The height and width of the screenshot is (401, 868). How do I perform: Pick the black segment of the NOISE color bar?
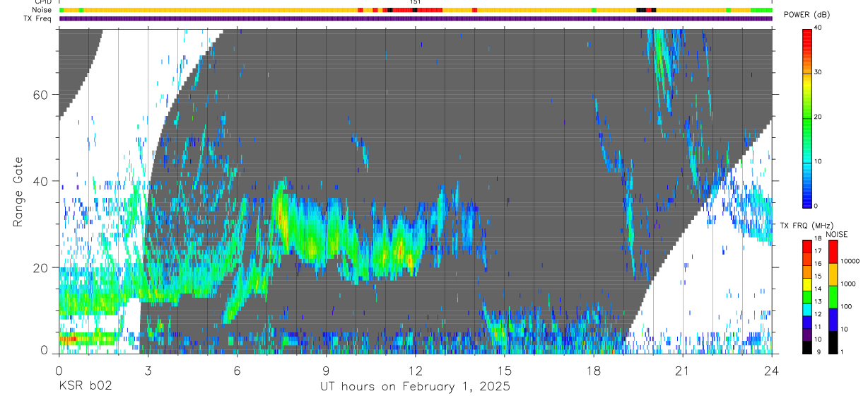833,342
